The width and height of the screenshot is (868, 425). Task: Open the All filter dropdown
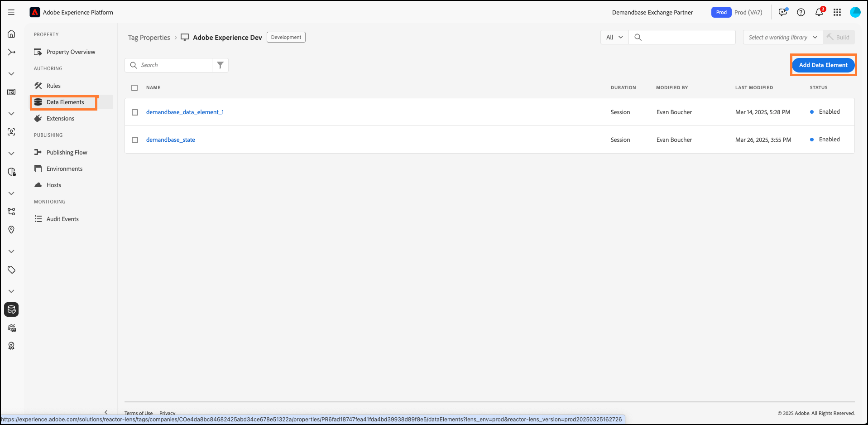pyautogui.click(x=614, y=37)
